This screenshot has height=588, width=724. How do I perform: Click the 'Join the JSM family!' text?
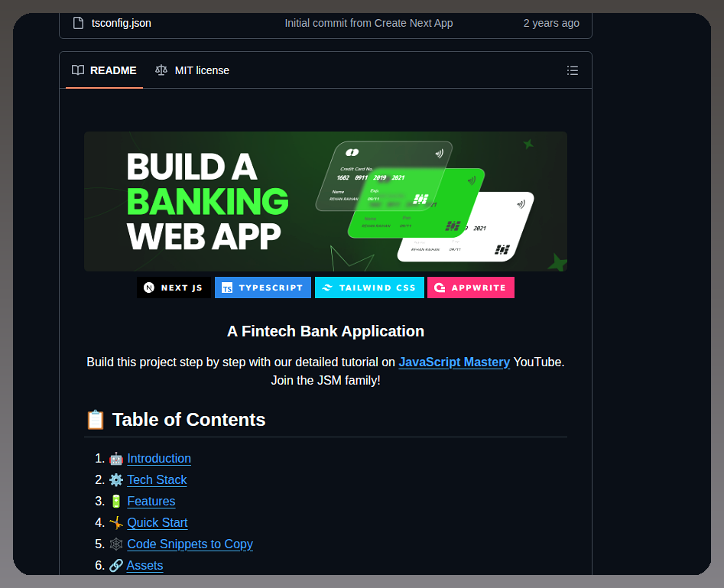[326, 381]
